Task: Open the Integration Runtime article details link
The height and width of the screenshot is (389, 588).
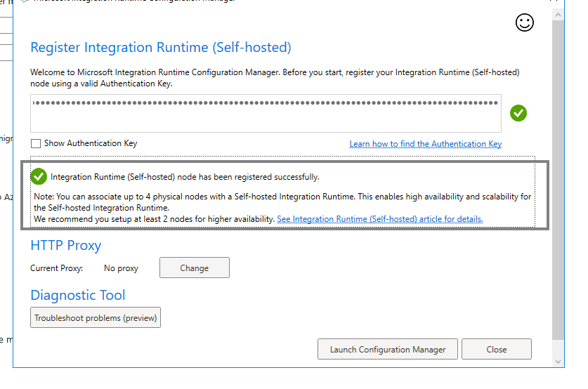Action: (379, 219)
